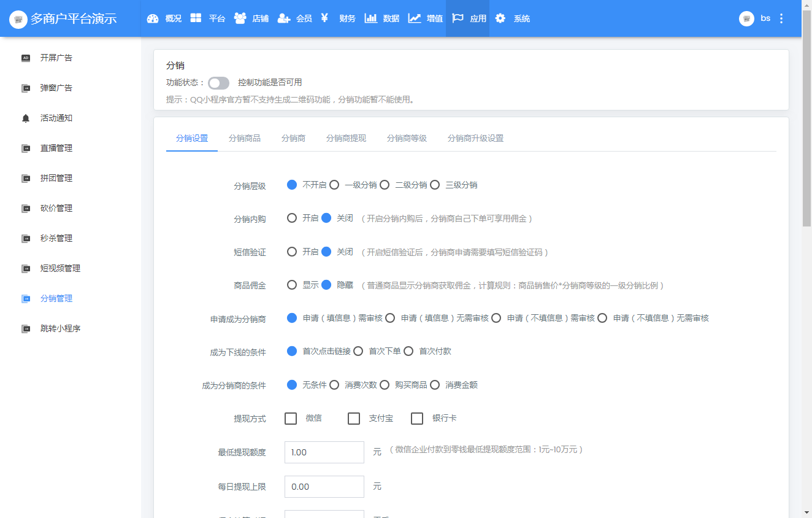Select 开启 for 短信验证
The width and height of the screenshot is (812, 518).
point(292,252)
